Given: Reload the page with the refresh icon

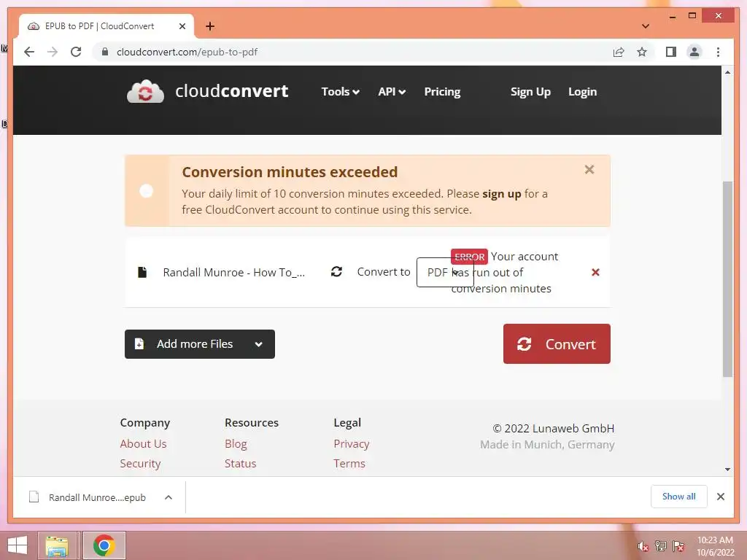Looking at the screenshot, I should point(76,52).
